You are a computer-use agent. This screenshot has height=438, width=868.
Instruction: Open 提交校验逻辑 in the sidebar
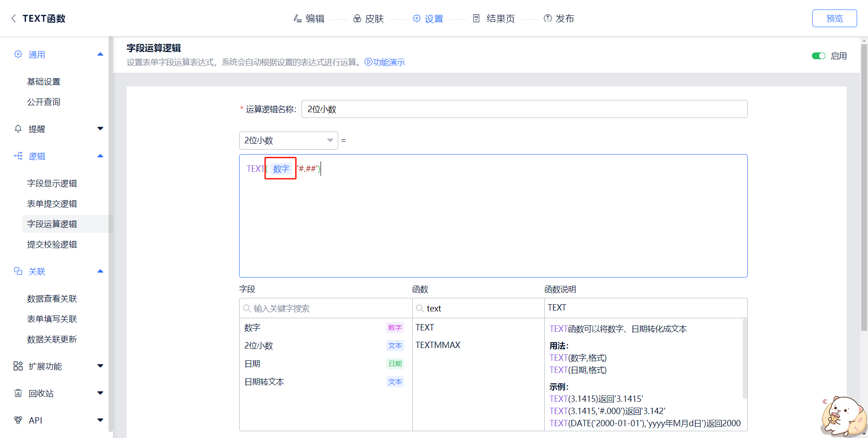pyautogui.click(x=52, y=245)
